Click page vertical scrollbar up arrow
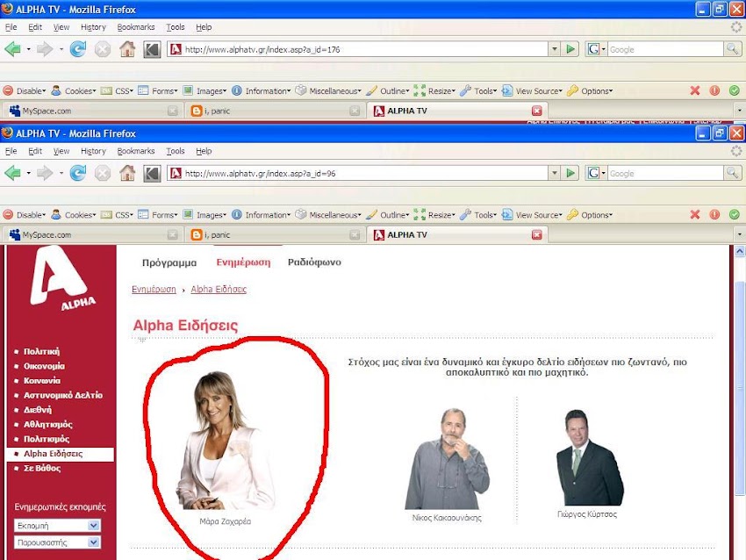Viewport: 746px width, 560px height. [740, 251]
